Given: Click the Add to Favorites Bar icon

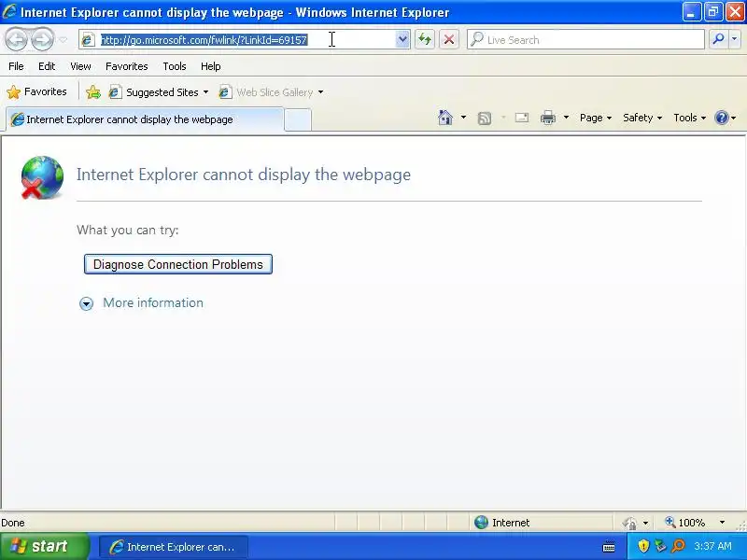Looking at the screenshot, I should coord(93,91).
